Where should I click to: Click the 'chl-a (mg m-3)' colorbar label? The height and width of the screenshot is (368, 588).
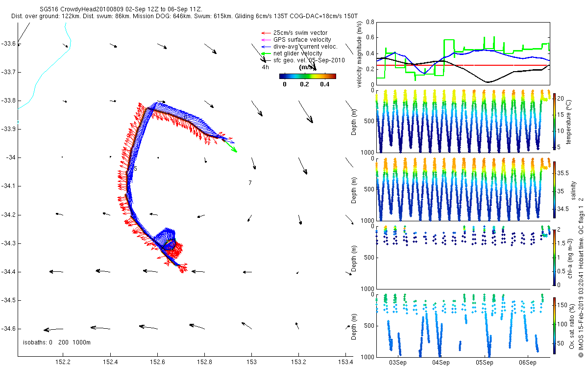pos(570,258)
